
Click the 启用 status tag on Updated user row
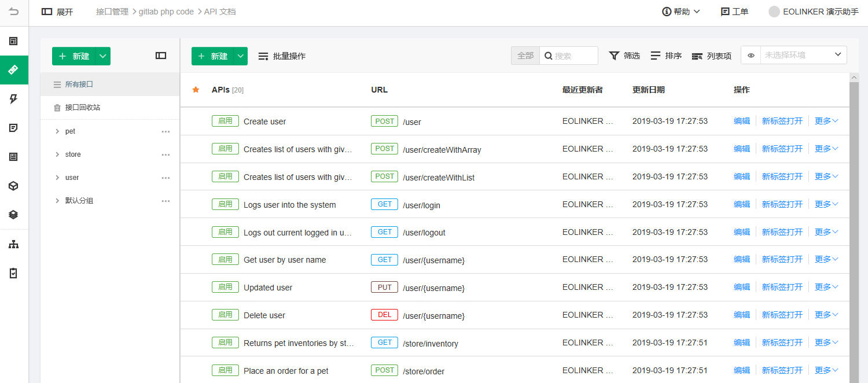pyautogui.click(x=225, y=287)
